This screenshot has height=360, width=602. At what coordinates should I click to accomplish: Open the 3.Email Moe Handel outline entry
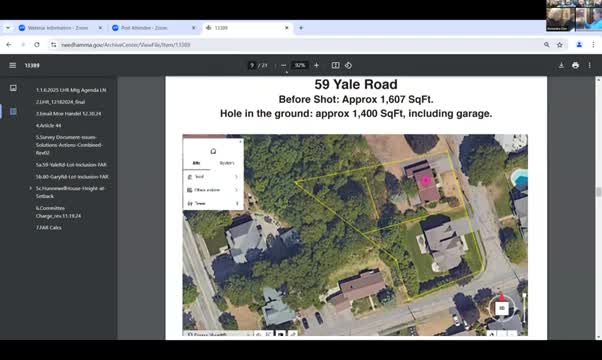point(68,114)
